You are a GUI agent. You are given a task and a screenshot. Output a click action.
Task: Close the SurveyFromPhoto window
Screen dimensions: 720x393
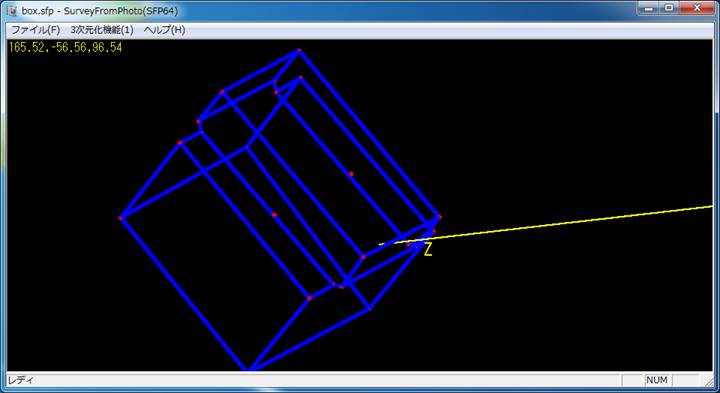tap(697, 8)
